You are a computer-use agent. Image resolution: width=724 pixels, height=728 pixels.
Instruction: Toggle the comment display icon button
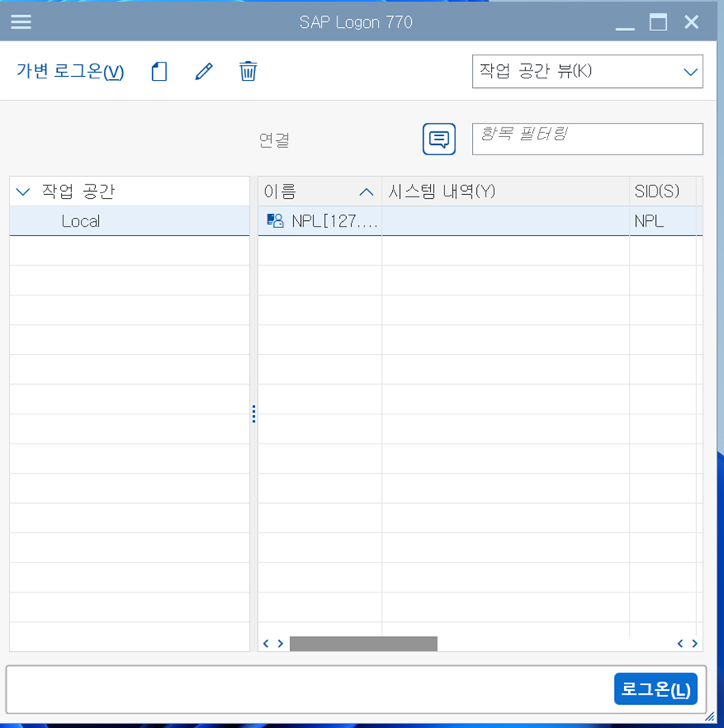[439, 139]
